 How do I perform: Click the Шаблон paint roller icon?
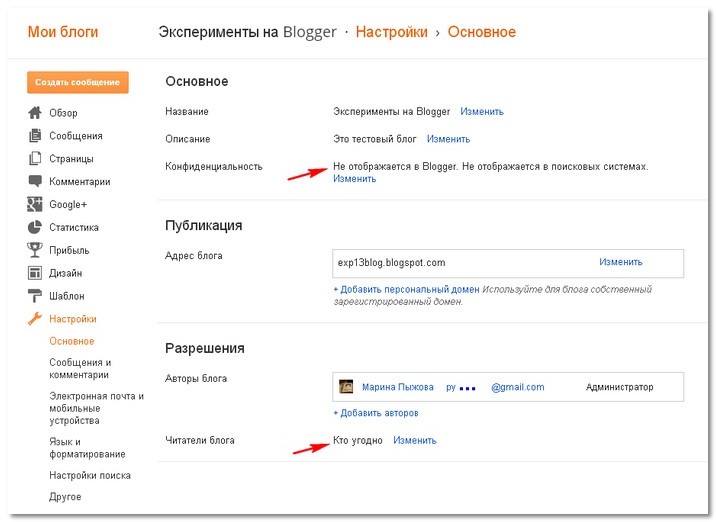pyautogui.click(x=35, y=296)
